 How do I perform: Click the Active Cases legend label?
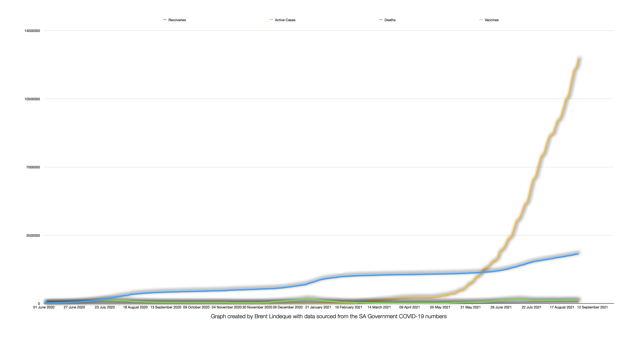pyautogui.click(x=285, y=20)
